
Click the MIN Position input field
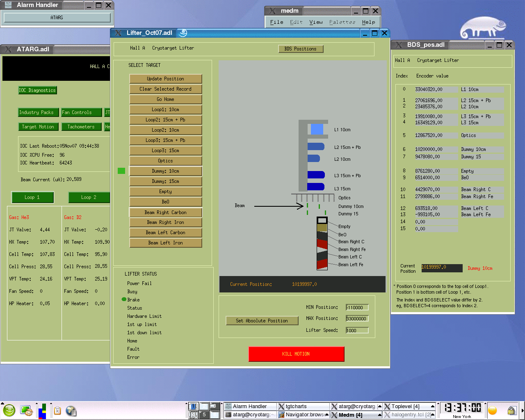357,308
